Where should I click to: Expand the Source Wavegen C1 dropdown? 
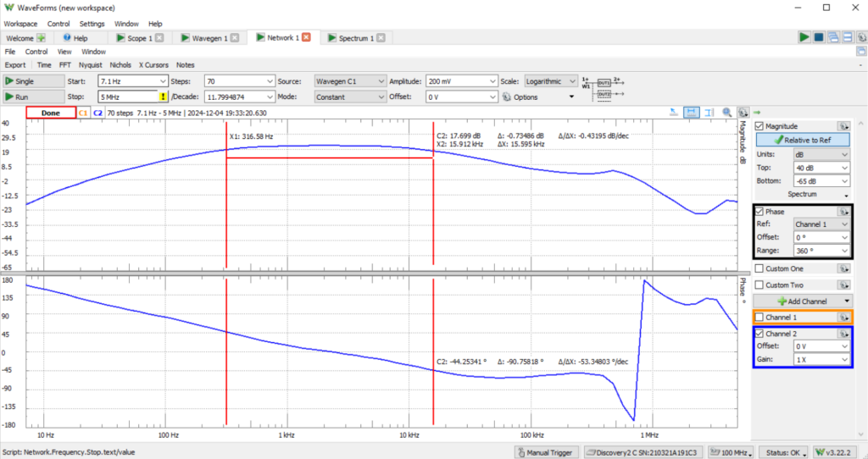[349, 81]
